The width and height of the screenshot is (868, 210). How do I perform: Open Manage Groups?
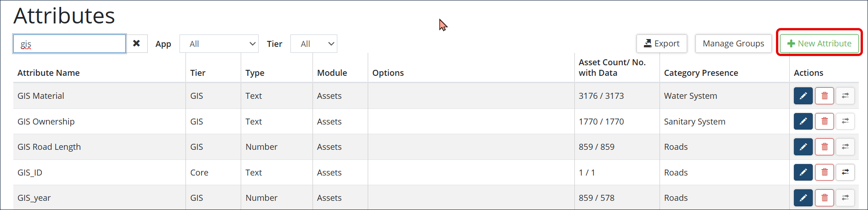(x=733, y=44)
